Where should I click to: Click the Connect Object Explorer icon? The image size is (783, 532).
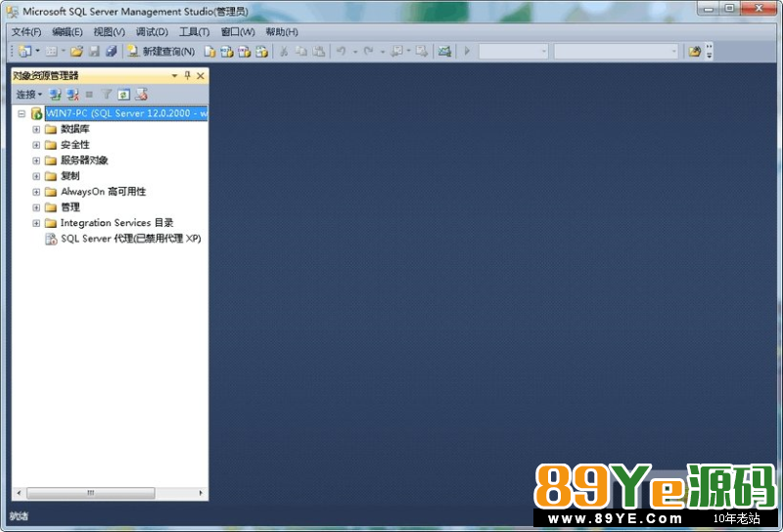[x=55, y=94]
